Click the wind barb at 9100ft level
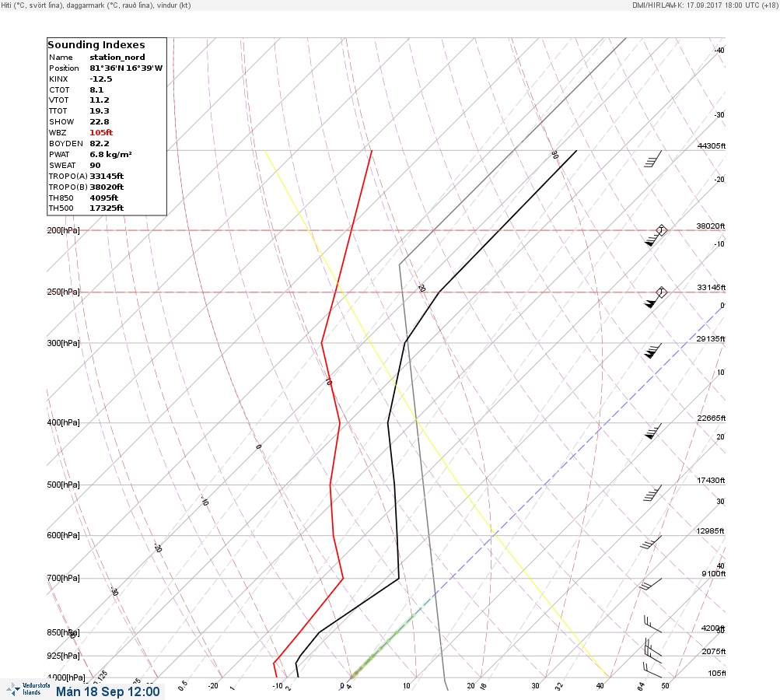This screenshot has width=780, height=700. pyautogui.click(x=651, y=585)
